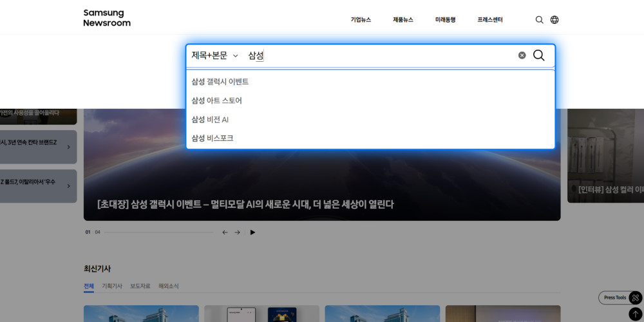Click the Samsung Newsroom logo
Image resolution: width=644 pixels, height=322 pixels.
(107, 18)
